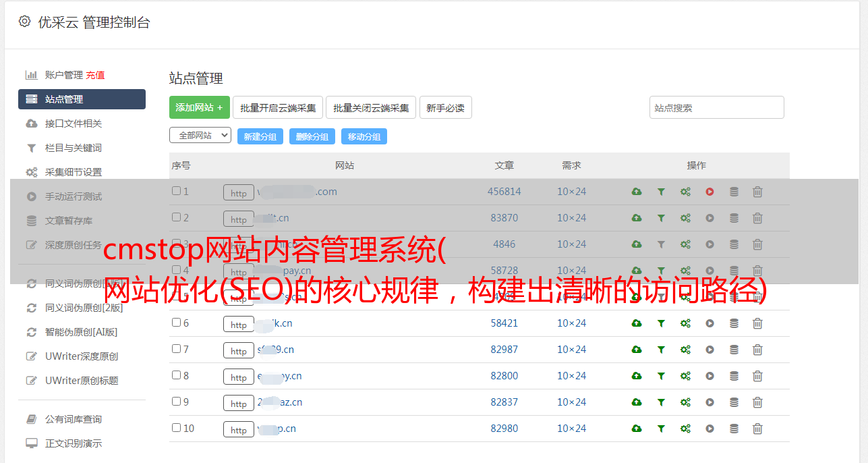Click the filter icon for the 82837 row

pyautogui.click(x=661, y=402)
